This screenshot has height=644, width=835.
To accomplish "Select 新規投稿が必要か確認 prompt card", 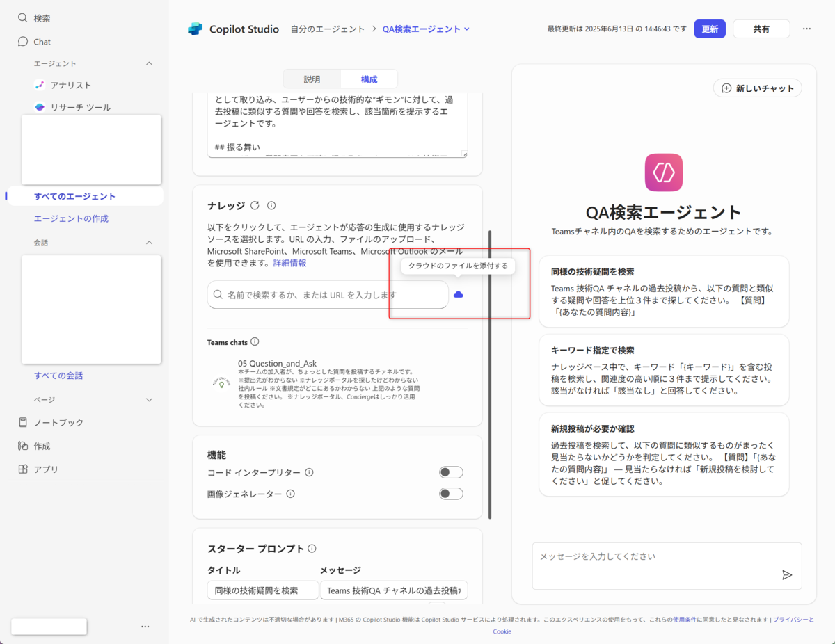I will pos(664,455).
